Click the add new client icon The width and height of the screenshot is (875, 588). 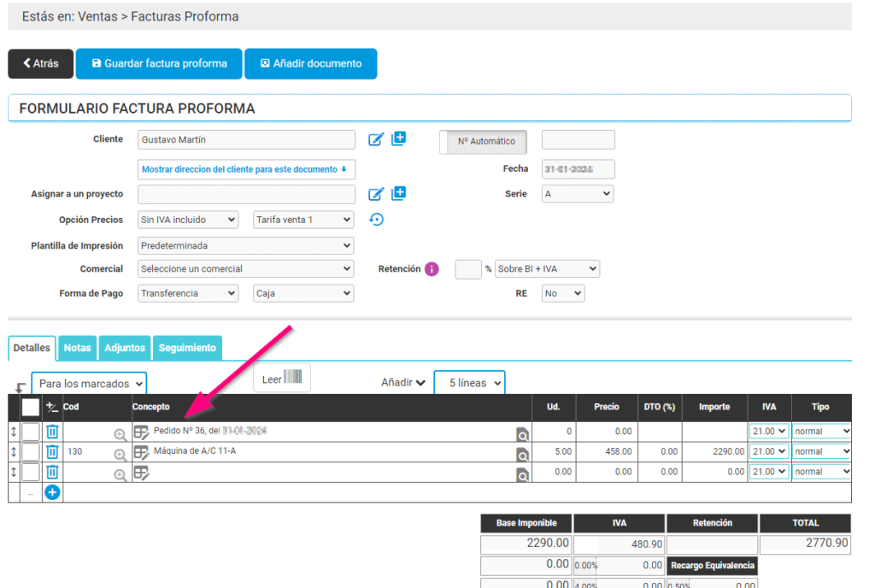(398, 138)
